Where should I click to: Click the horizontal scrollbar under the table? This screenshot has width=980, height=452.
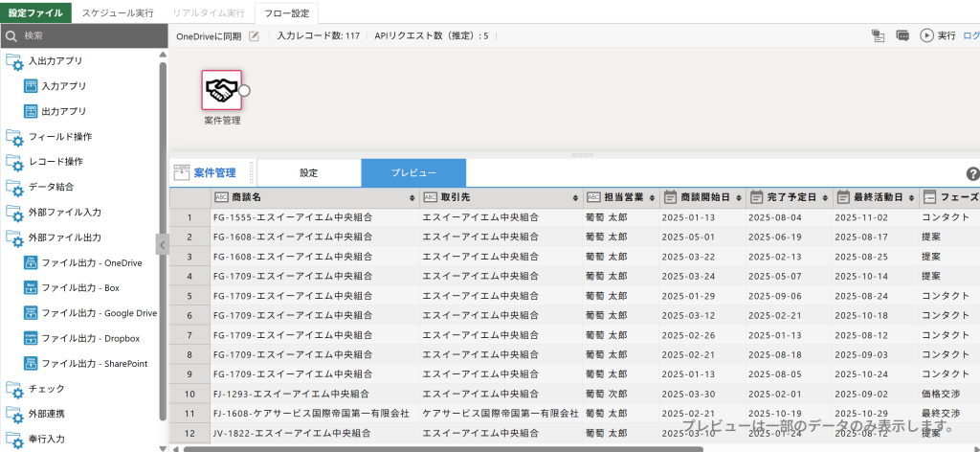[443, 449]
